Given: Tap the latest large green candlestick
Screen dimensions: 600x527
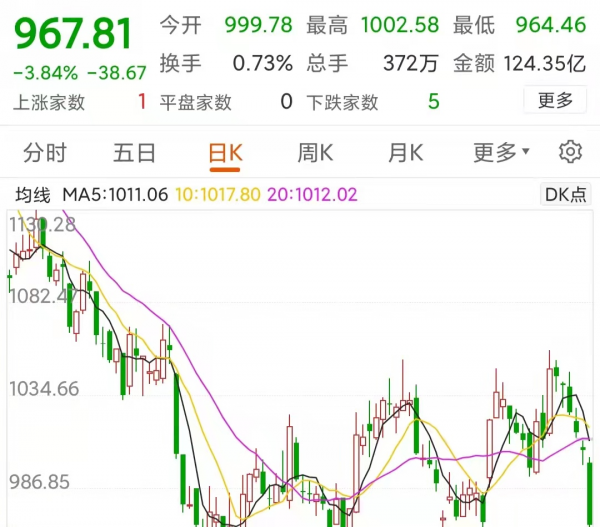Looking at the screenshot, I should [x=590, y=492].
